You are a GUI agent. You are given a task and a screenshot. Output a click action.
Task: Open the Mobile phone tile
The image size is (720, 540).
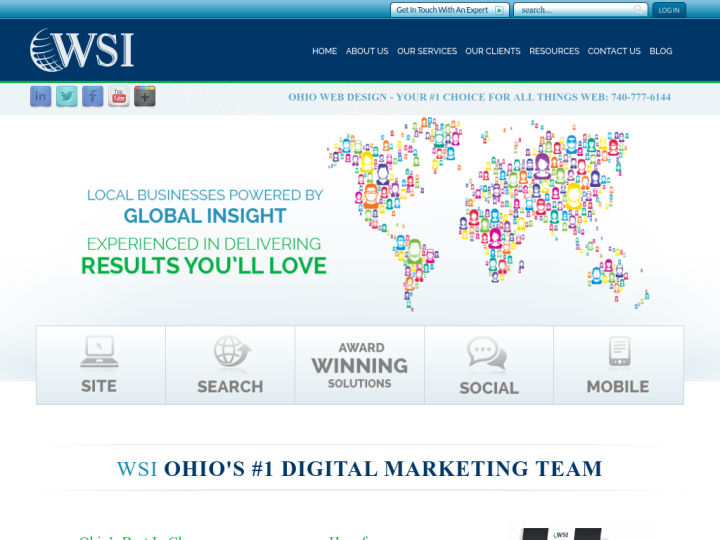pyautogui.click(x=618, y=365)
